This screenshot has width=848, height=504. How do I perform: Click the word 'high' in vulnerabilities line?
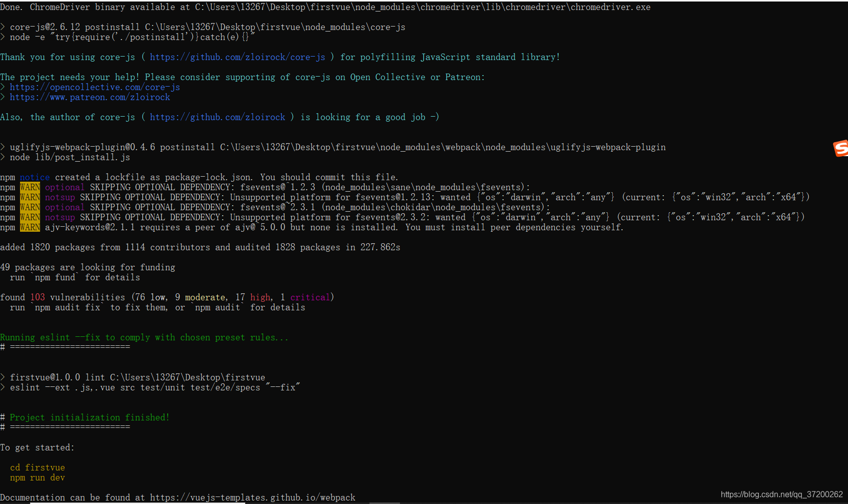click(x=260, y=297)
